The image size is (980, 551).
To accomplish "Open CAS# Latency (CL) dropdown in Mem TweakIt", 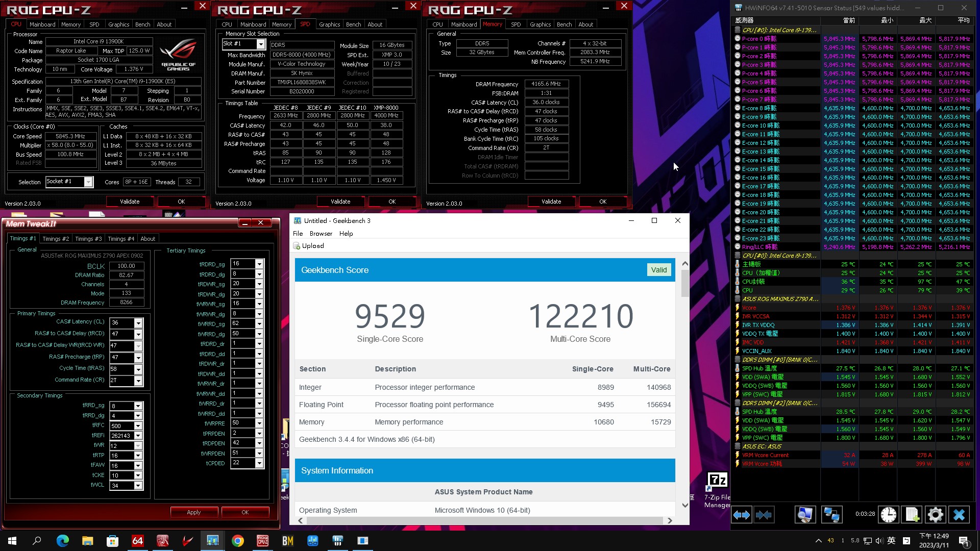I will click(138, 323).
